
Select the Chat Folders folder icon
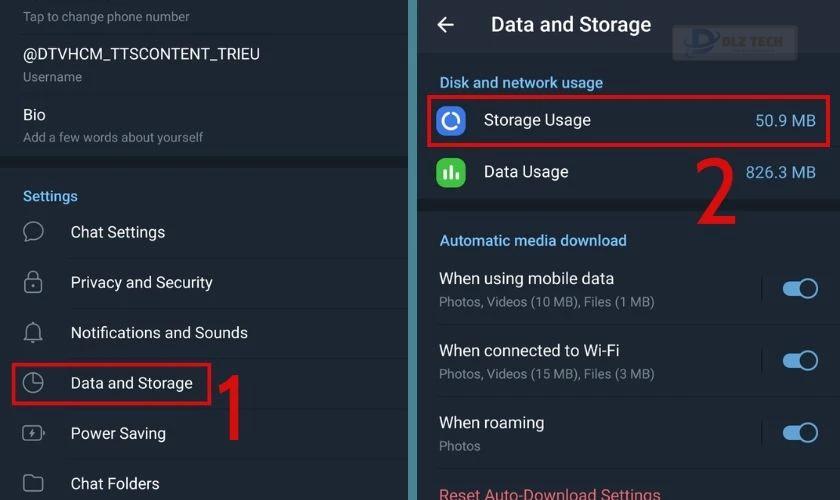pos(33,483)
